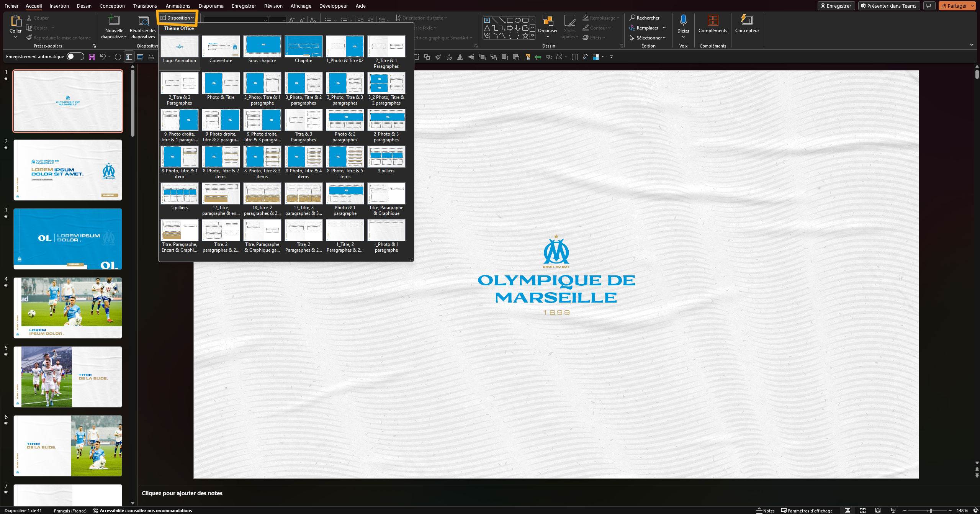Select slide 3 thumbnail in panel
Screen dimensions: 980x514
click(68, 239)
